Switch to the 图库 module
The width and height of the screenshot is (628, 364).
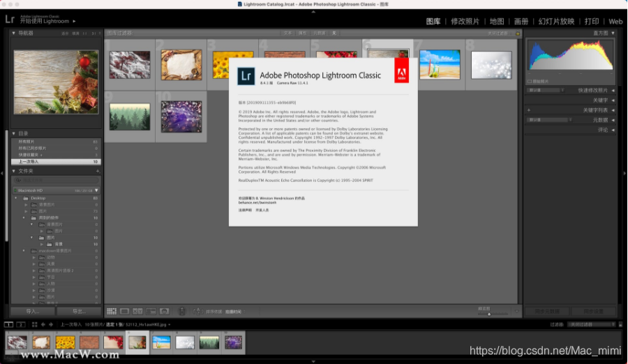point(433,22)
